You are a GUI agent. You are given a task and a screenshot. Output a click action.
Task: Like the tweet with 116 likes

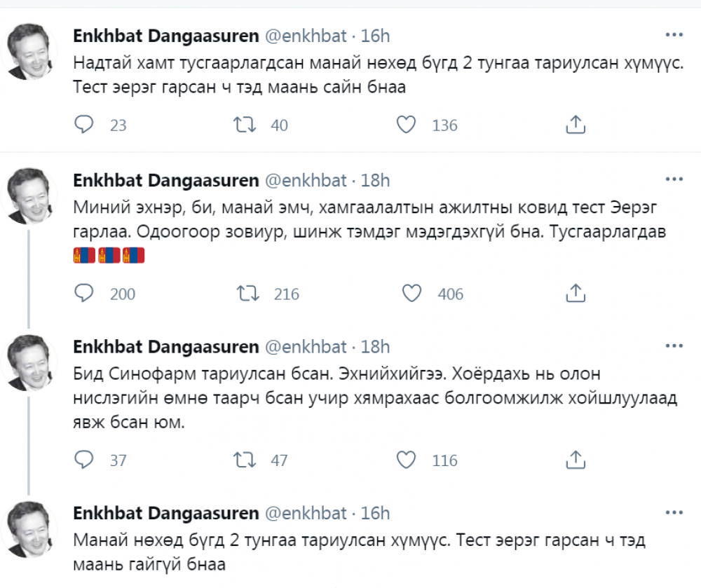(406, 460)
